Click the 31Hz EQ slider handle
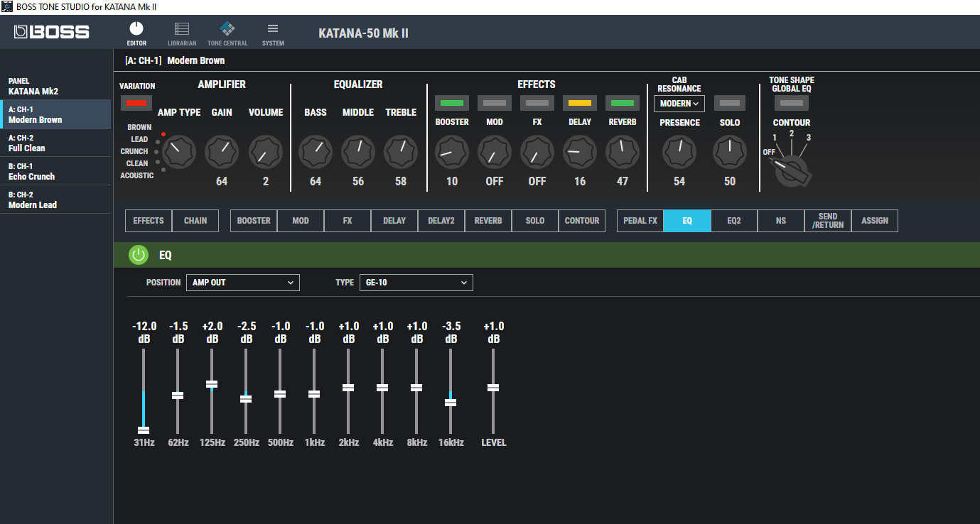Viewport: 980px width, 524px height. 144,430
